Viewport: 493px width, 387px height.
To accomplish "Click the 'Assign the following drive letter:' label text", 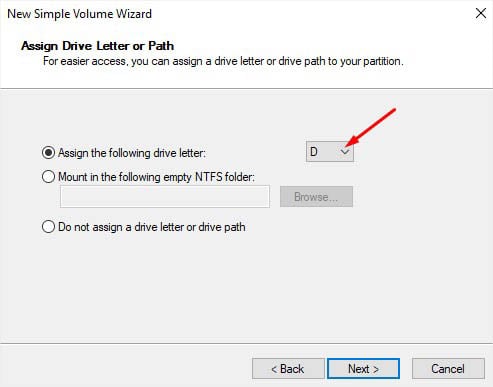I will 132,153.
